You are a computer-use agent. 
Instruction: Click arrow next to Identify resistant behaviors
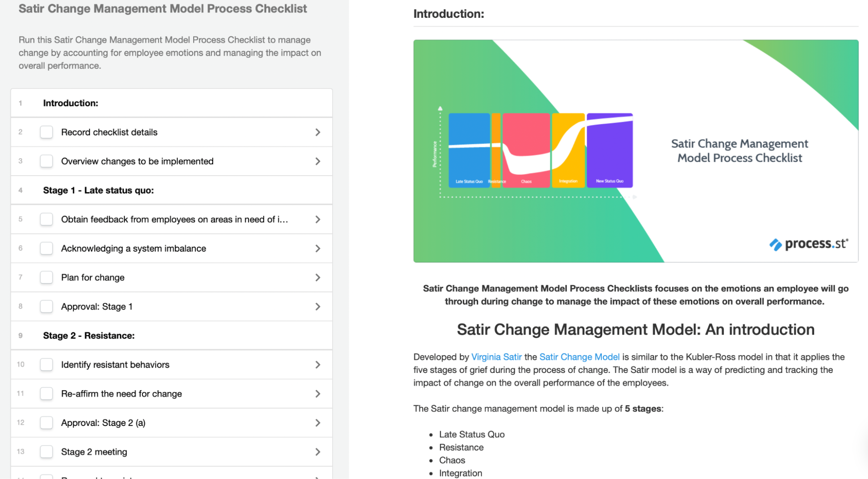318,365
